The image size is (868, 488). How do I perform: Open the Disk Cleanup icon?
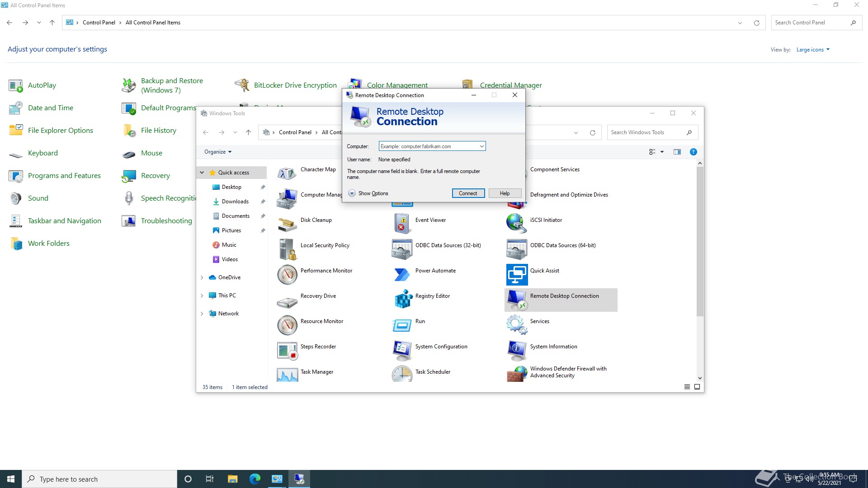tap(287, 224)
